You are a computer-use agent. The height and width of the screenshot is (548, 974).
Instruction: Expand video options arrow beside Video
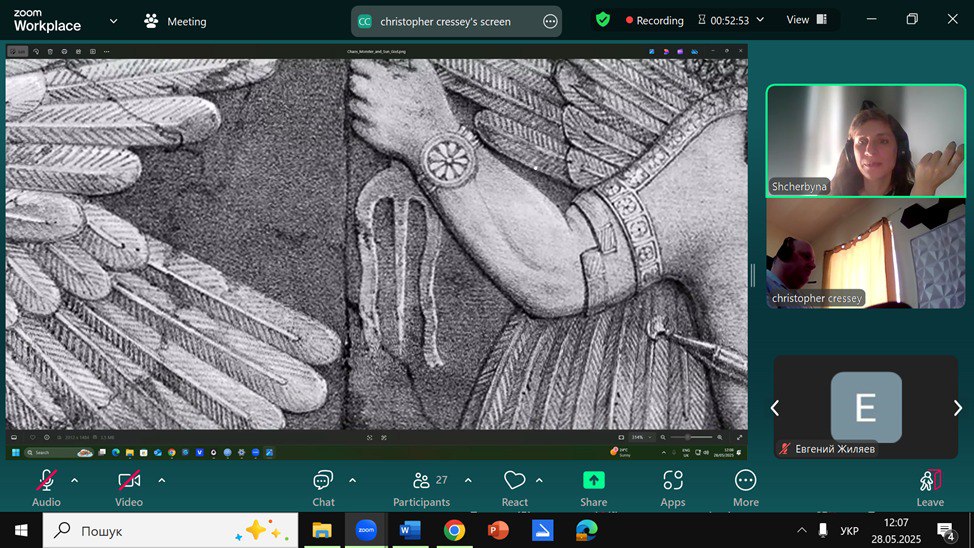[x=162, y=480]
